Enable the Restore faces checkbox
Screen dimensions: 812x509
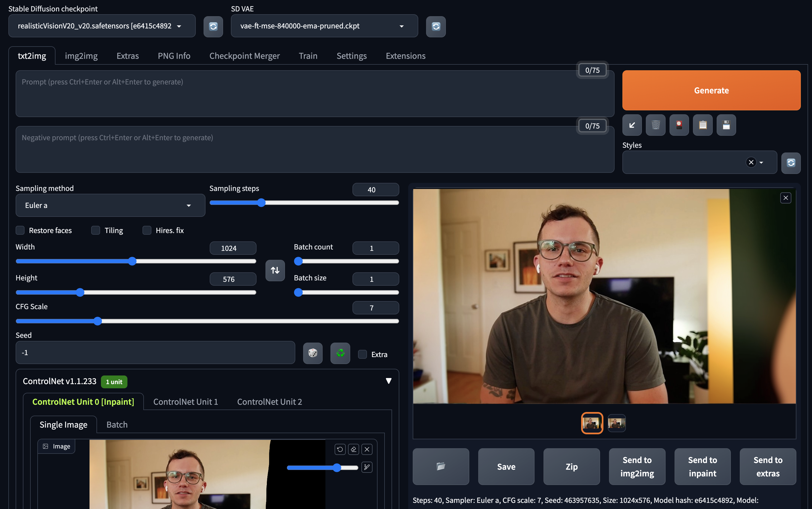[x=20, y=230]
